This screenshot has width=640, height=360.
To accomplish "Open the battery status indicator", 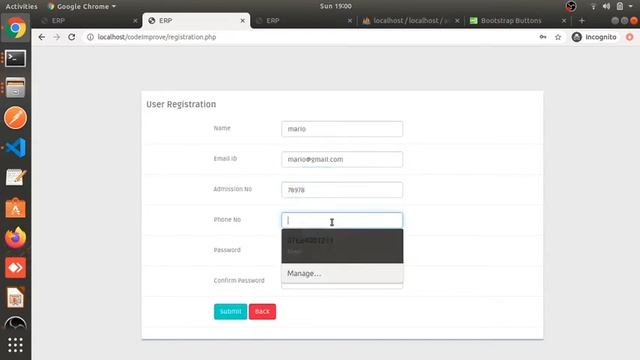I will [620, 6].
